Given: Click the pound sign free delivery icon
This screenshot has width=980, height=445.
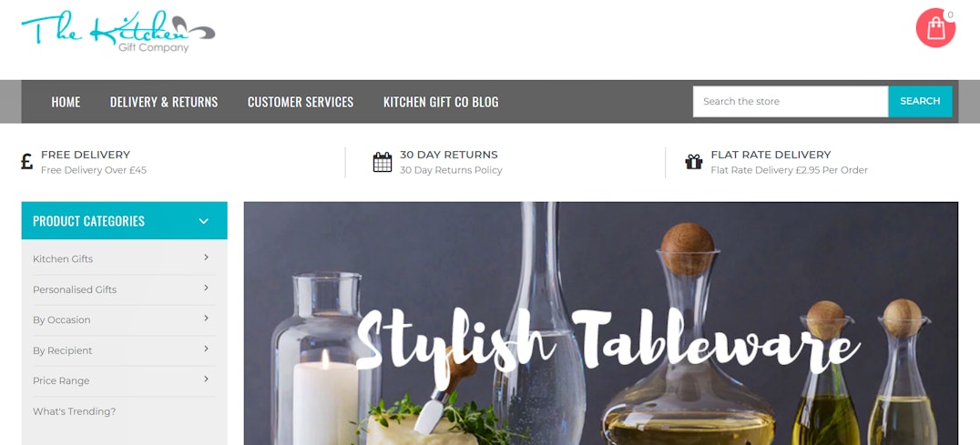Looking at the screenshot, I should coord(27,162).
